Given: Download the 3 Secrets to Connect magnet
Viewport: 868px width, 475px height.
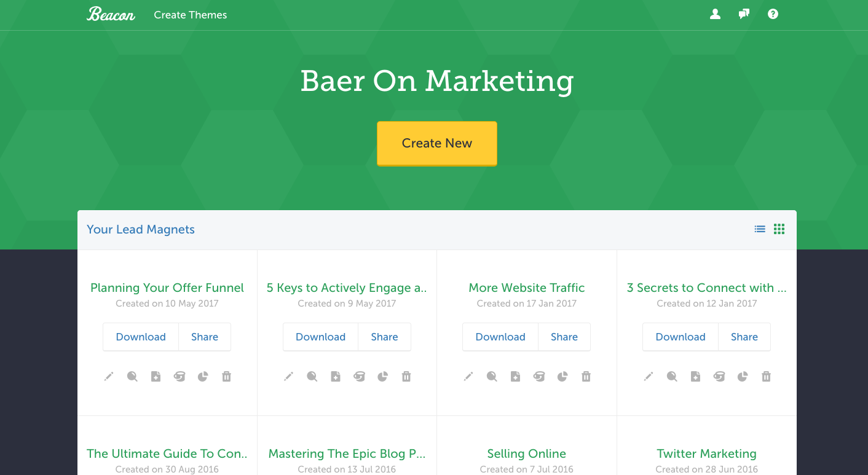Looking at the screenshot, I should [680, 337].
